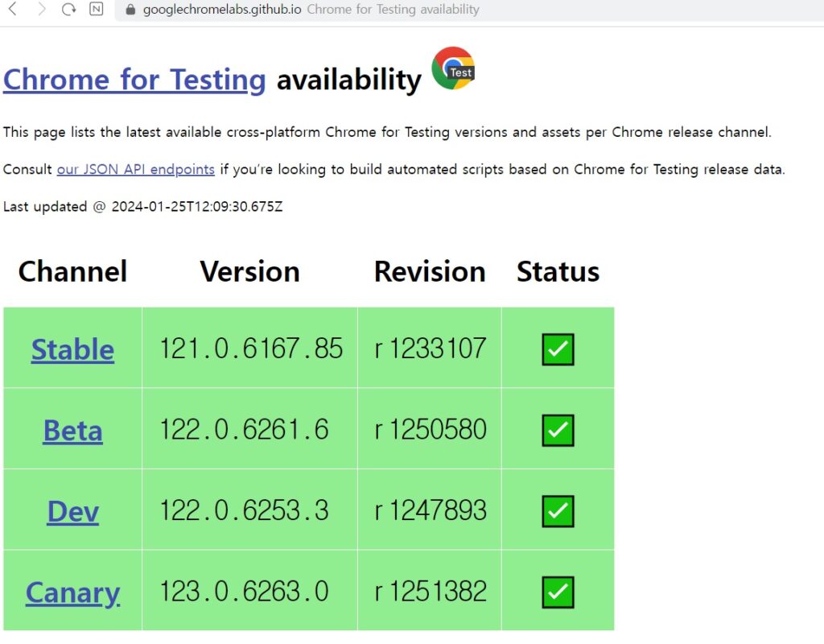Click revision r1251382 cell
Image resolution: width=824 pixels, height=644 pixels.
(430, 591)
